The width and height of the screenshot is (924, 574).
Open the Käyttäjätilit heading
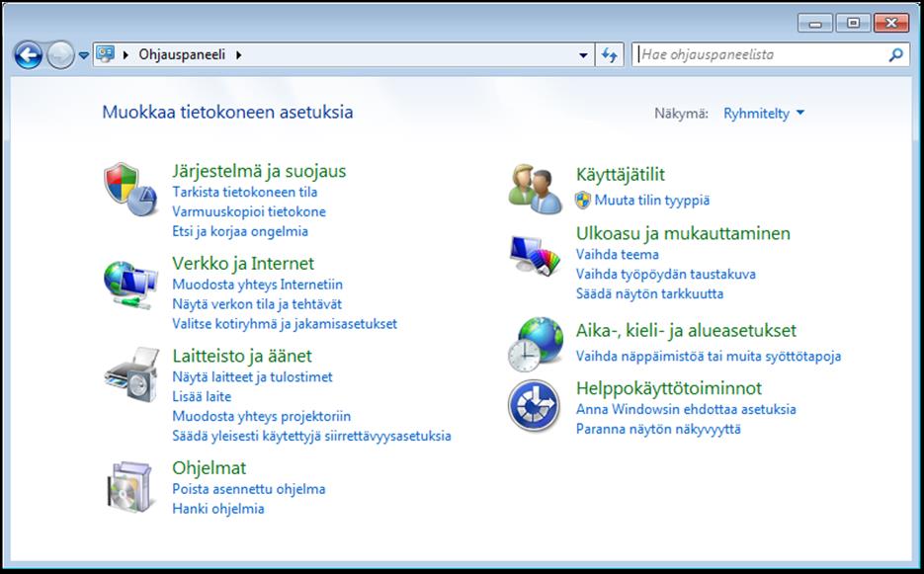(621, 175)
